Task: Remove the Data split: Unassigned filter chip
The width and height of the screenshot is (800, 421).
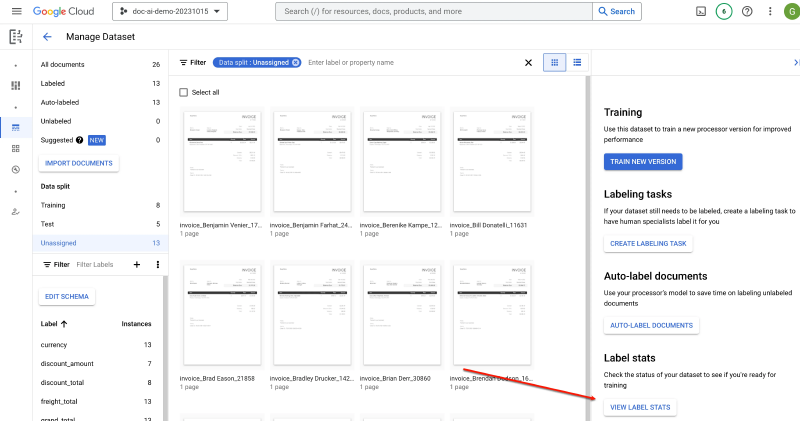Action: (x=295, y=62)
